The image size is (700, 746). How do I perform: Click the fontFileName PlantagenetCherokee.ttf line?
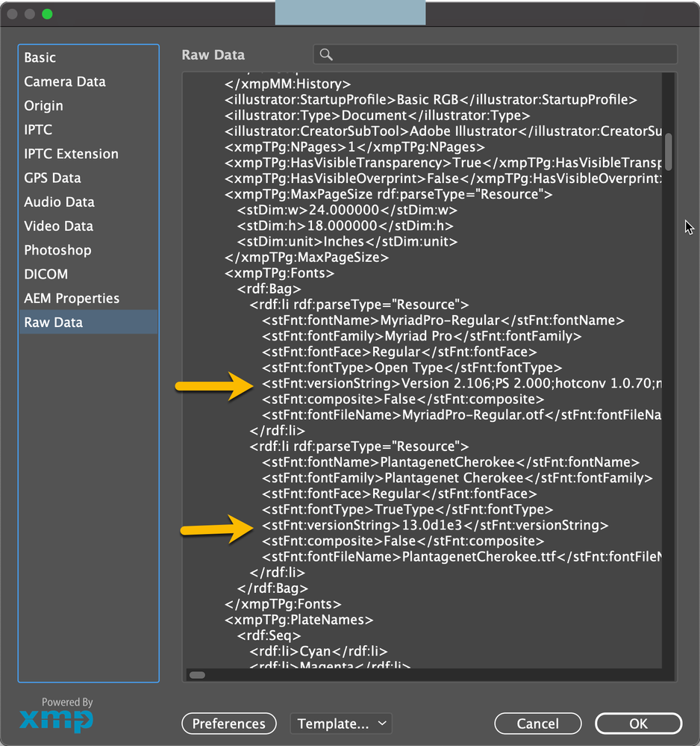462,556
